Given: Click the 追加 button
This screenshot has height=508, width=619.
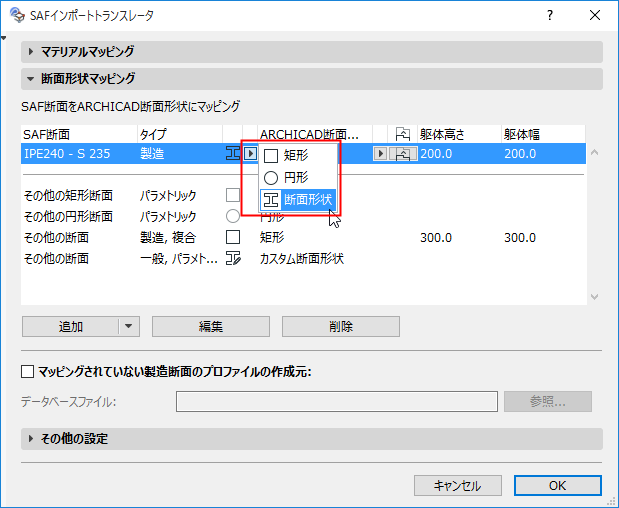Looking at the screenshot, I should pos(70,326).
